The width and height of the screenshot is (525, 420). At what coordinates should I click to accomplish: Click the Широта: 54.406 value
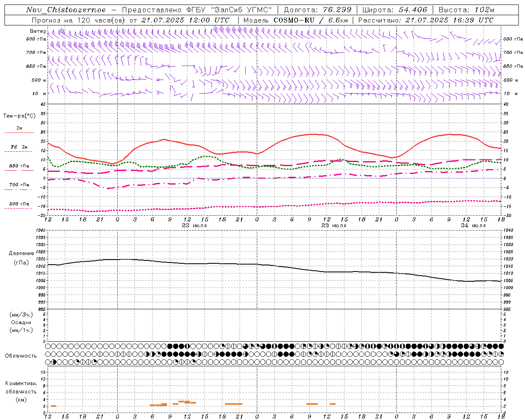click(x=395, y=10)
